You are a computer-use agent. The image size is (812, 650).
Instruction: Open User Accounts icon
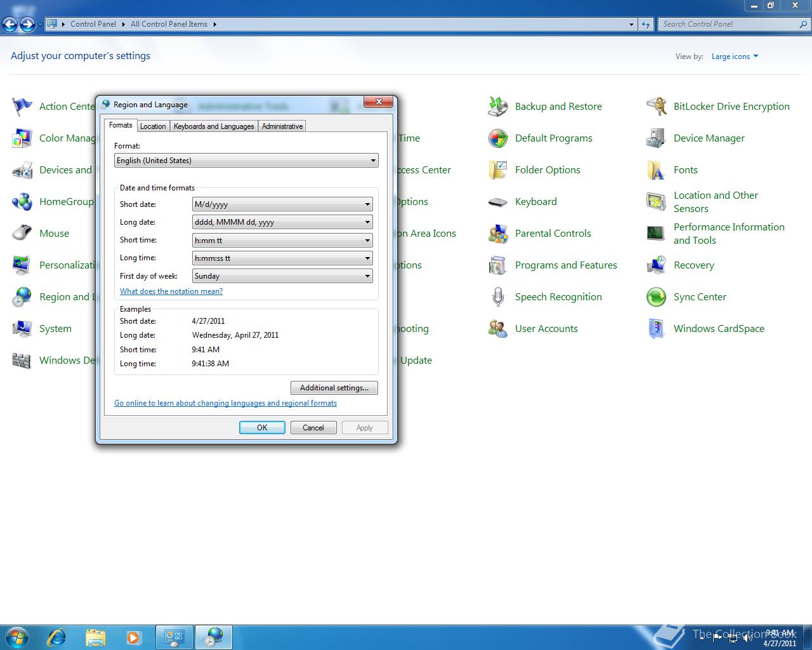[x=498, y=328]
